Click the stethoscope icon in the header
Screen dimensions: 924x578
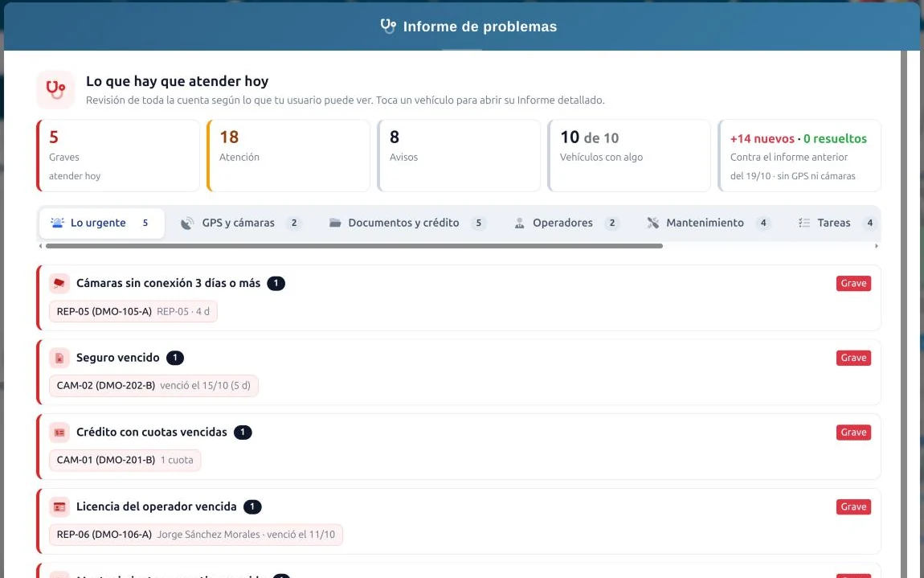(x=388, y=26)
